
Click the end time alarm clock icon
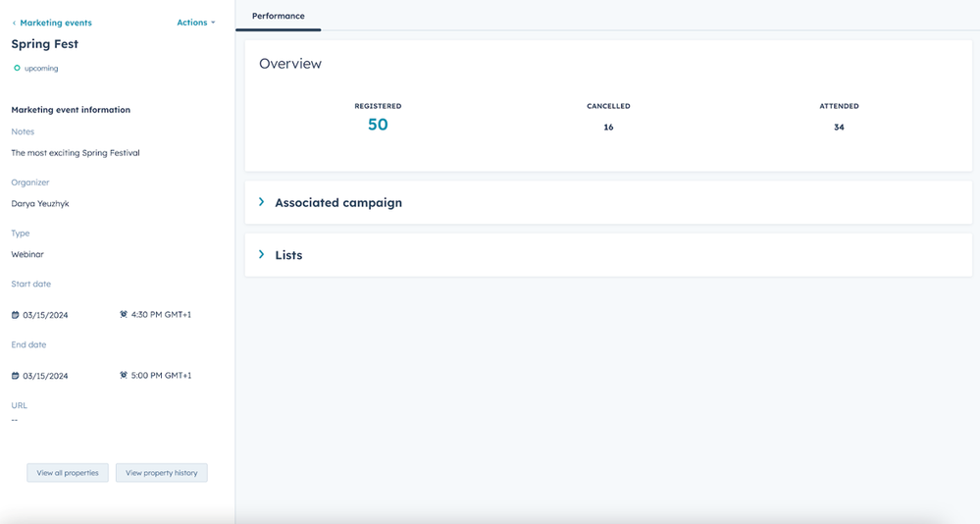pos(124,375)
